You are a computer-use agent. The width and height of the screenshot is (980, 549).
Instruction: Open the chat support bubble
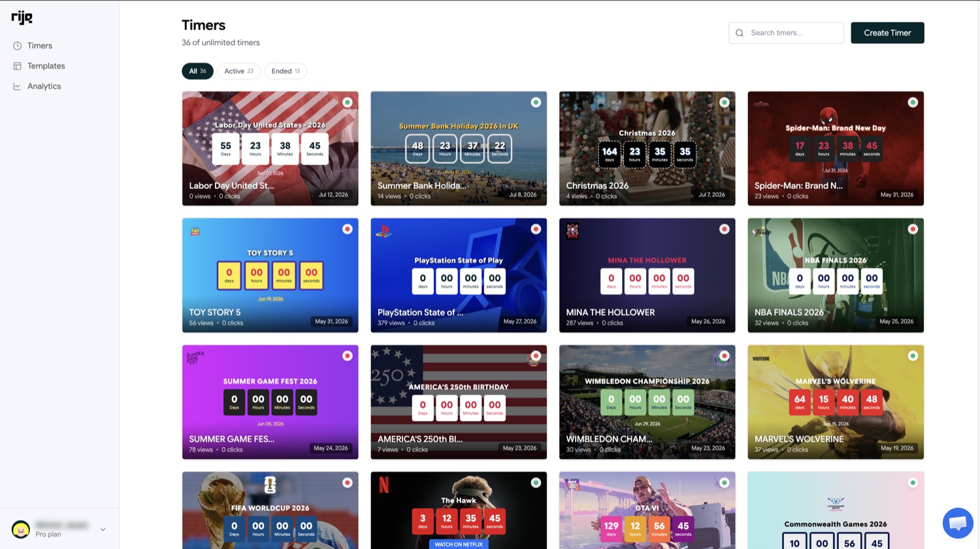point(958,523)
